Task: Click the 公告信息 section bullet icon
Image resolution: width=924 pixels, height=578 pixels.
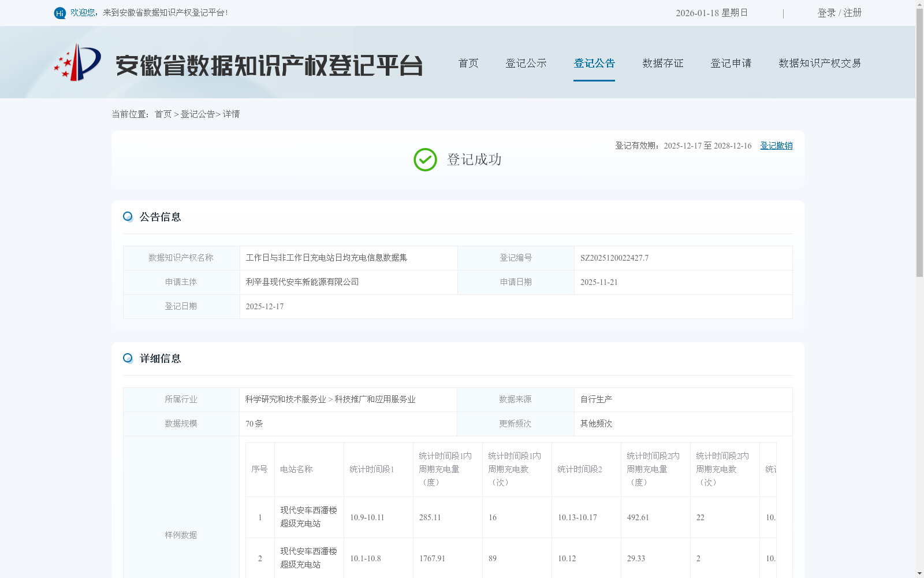Action: [128, 217]
